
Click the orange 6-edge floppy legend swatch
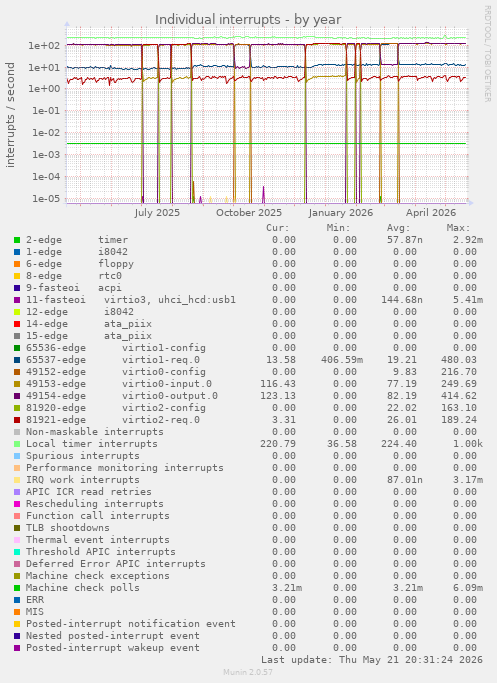point(17,264)
